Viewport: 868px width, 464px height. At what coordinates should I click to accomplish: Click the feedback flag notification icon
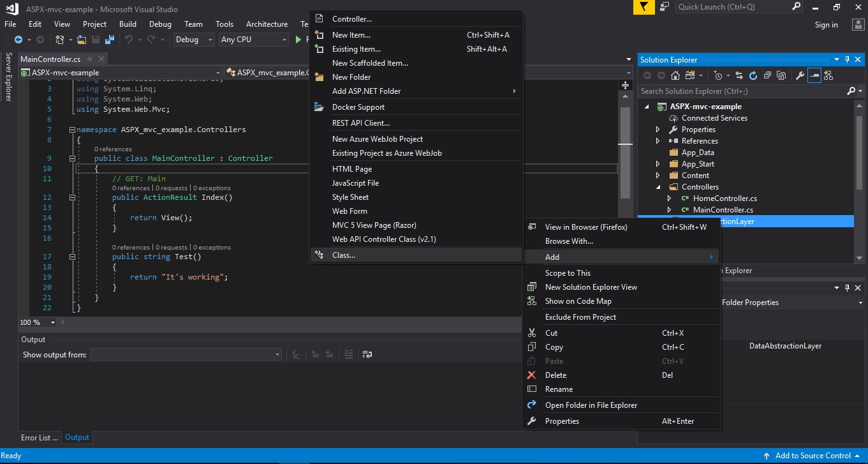[644, 7]
